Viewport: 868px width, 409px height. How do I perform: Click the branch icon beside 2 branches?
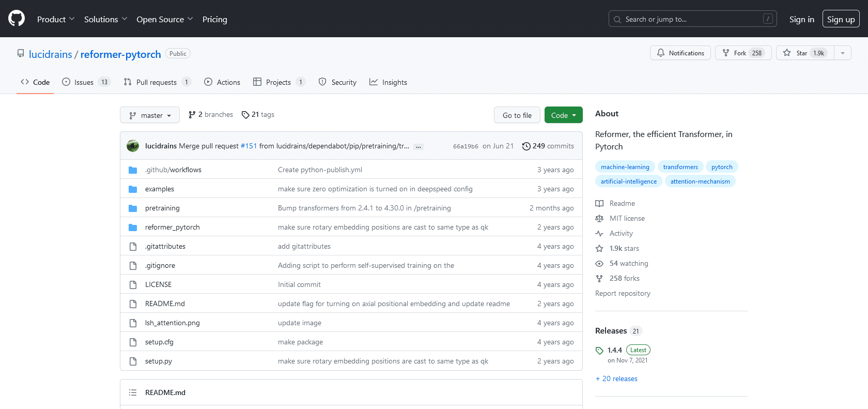click(x=192, y=115)
